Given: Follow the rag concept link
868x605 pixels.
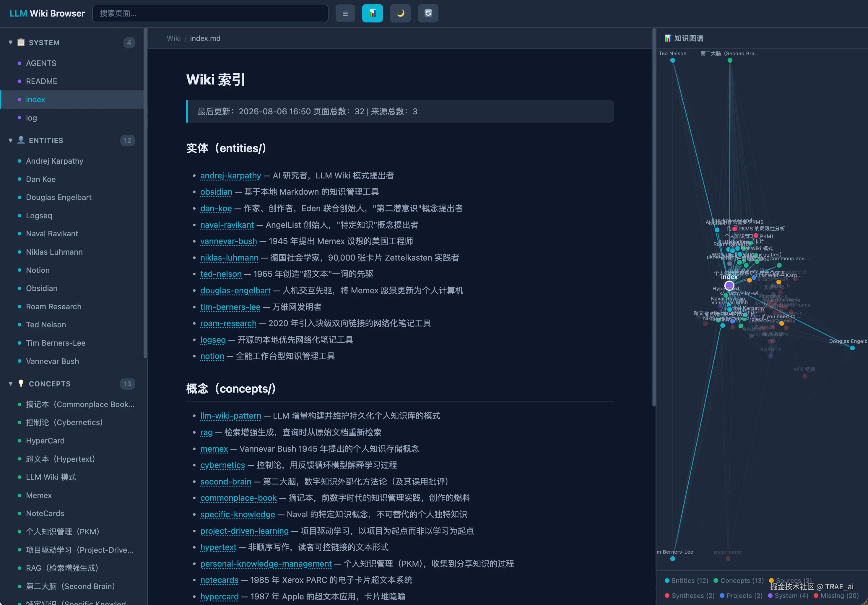Looking at the screenshot, I should click(207, 432).
